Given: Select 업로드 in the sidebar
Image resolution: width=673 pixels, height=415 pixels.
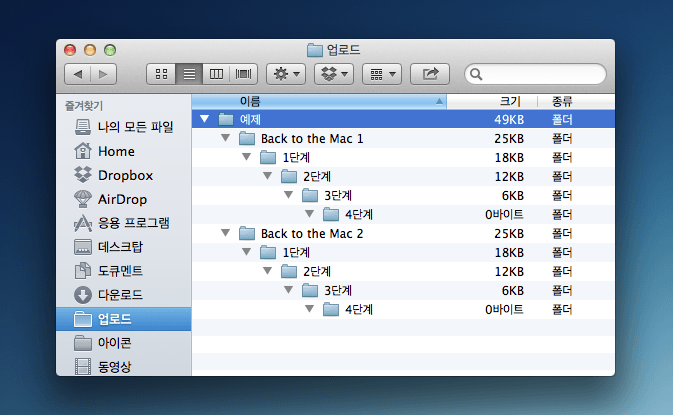Looking at the screenshot, I should coord(124,319).
